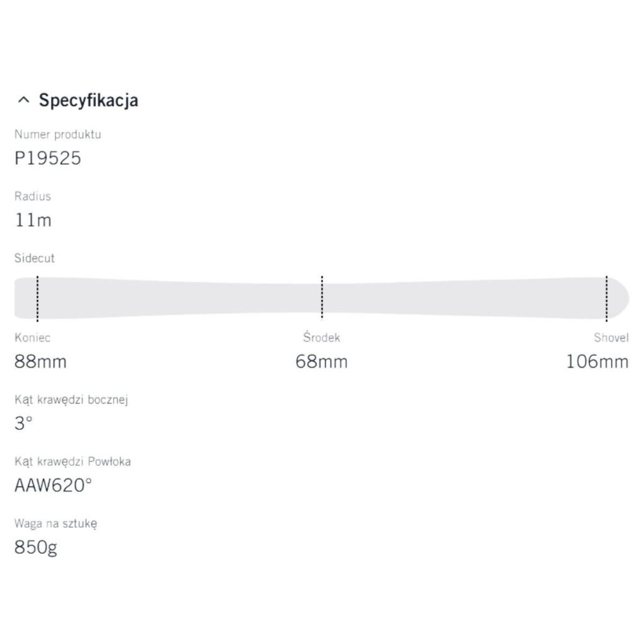The height and width of the screenshot is (644, 644).
Task: Click the ski sidecut shape diagram
Action: pos(189,297)
